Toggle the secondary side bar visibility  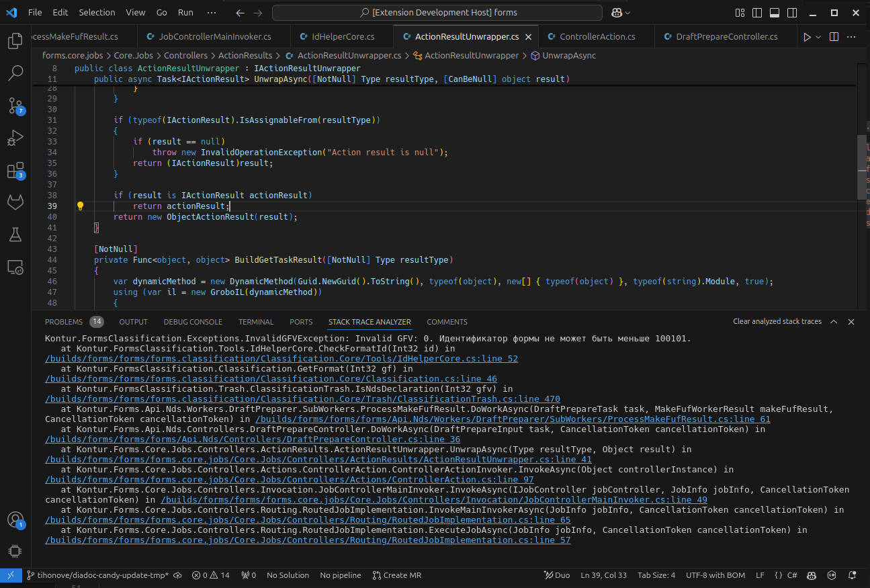pos(791,12)
